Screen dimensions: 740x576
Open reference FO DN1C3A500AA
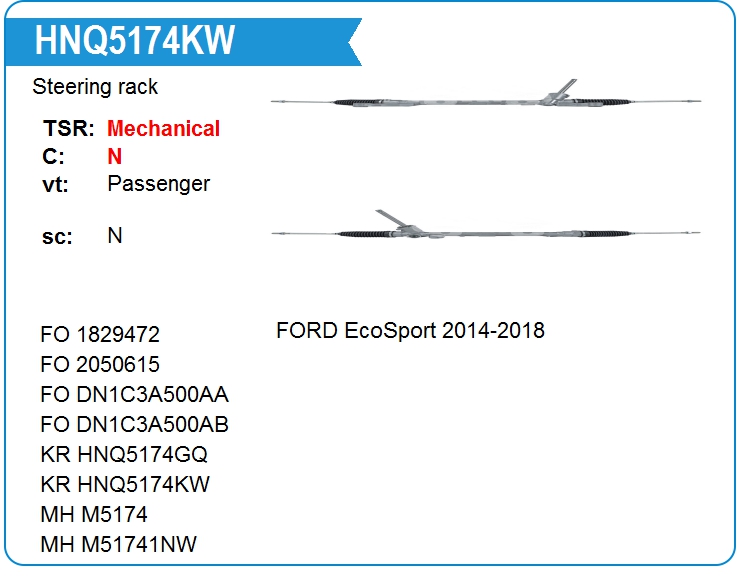(135, 395)
